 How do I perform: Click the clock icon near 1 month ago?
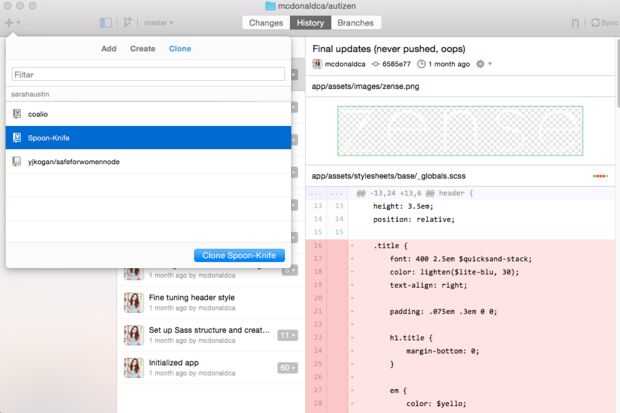(x=422, y=64)
